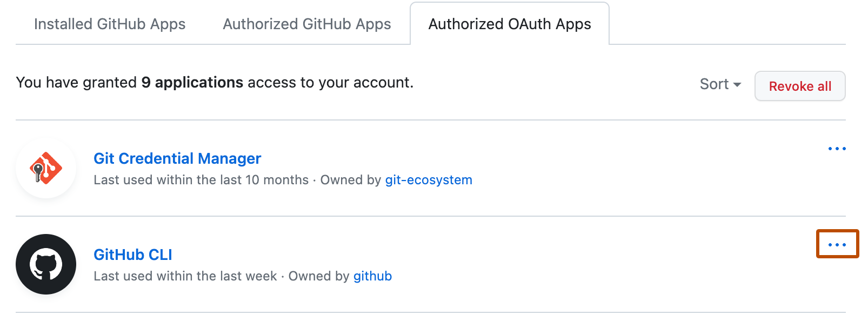Open the highlighted ellipsis menu for GitHub CLI

[x=837, y=244]
